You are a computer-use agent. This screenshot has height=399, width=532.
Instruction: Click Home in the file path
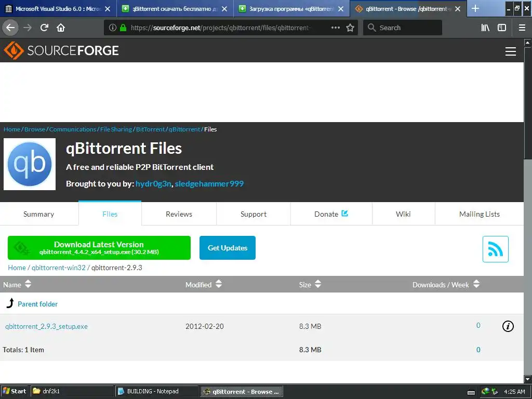(x=17, y=268)
